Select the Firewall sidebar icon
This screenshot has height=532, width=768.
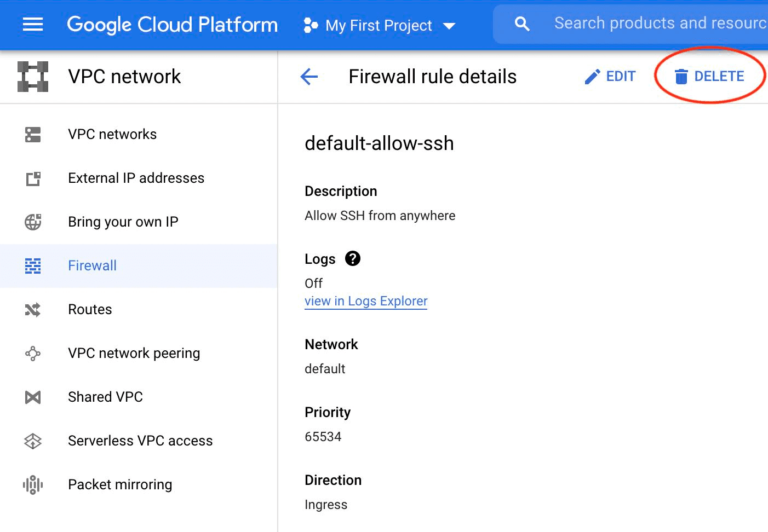(33, 265)
